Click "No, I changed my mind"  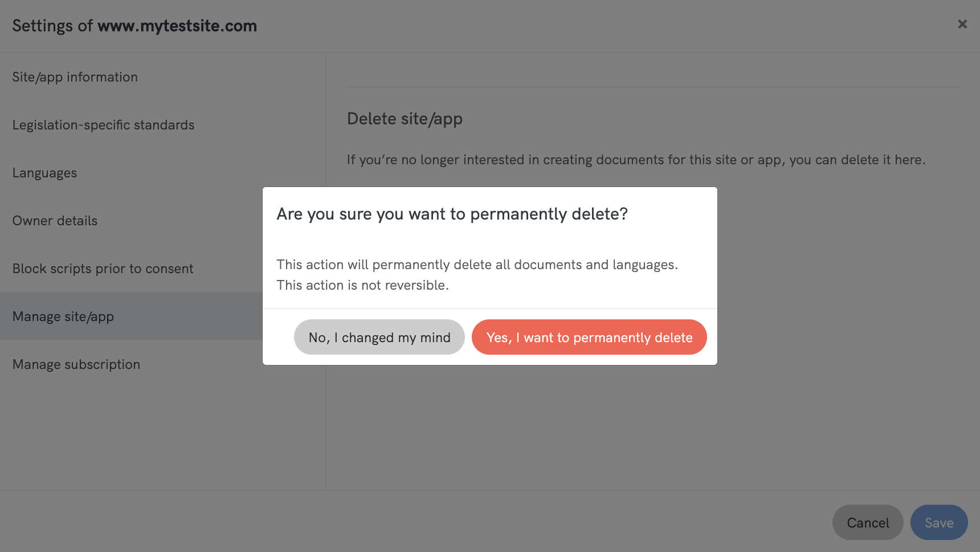click(379, 337)
